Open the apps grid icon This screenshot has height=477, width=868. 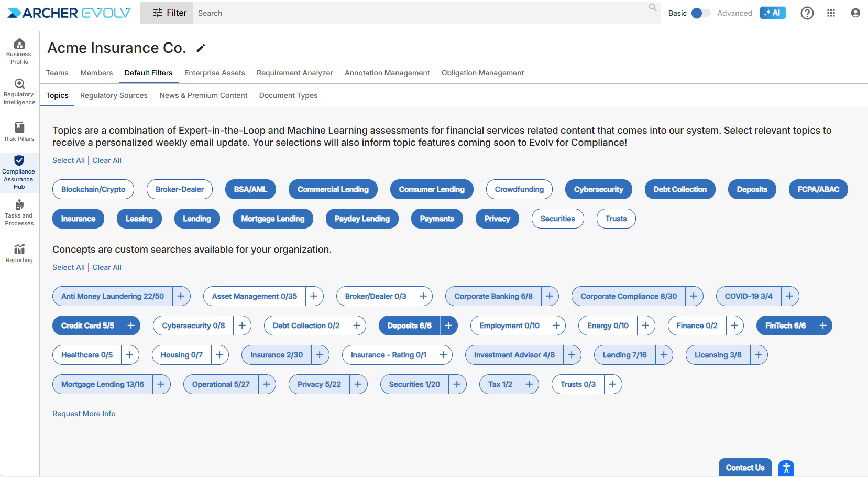831,13
